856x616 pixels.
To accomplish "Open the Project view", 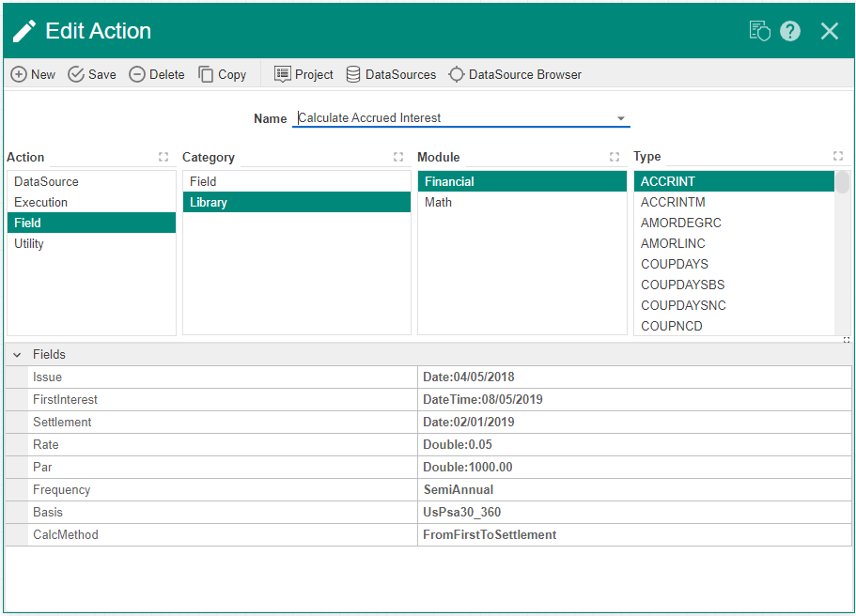I will coord(303,74).
